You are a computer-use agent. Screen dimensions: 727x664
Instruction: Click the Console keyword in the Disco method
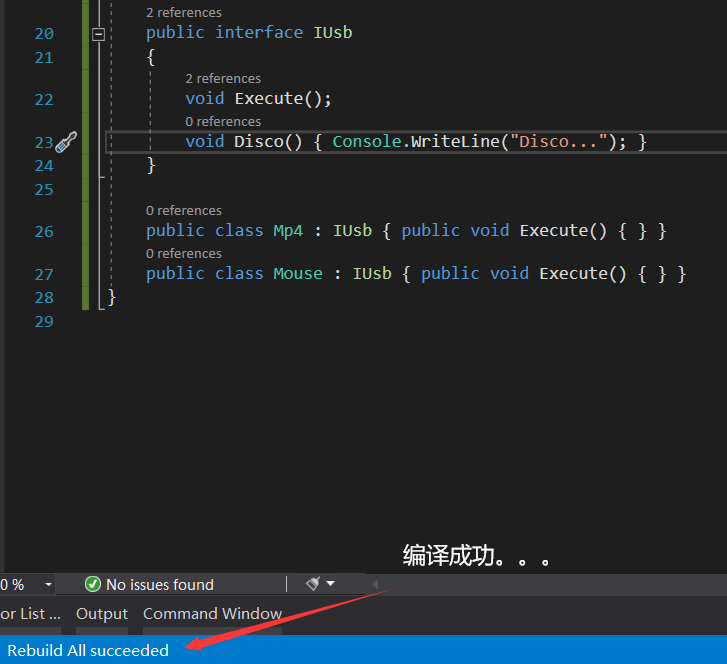click(365, 142)
